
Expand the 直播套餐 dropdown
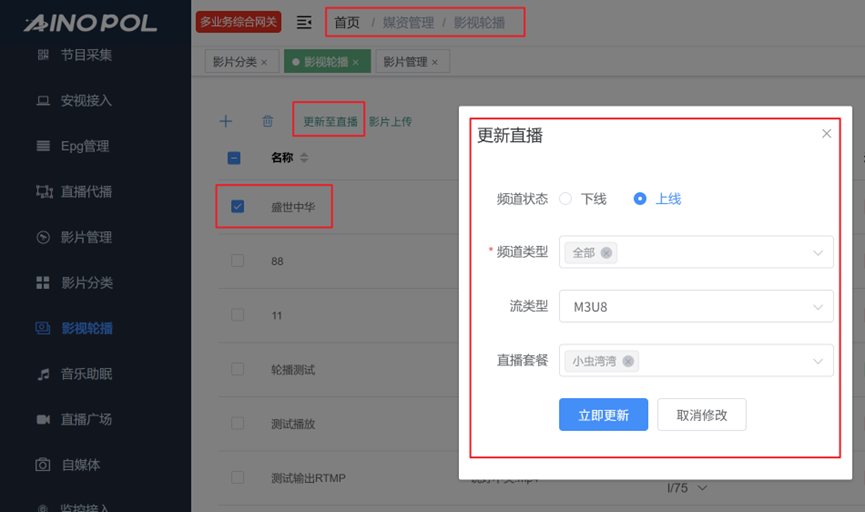coord(818,361)
